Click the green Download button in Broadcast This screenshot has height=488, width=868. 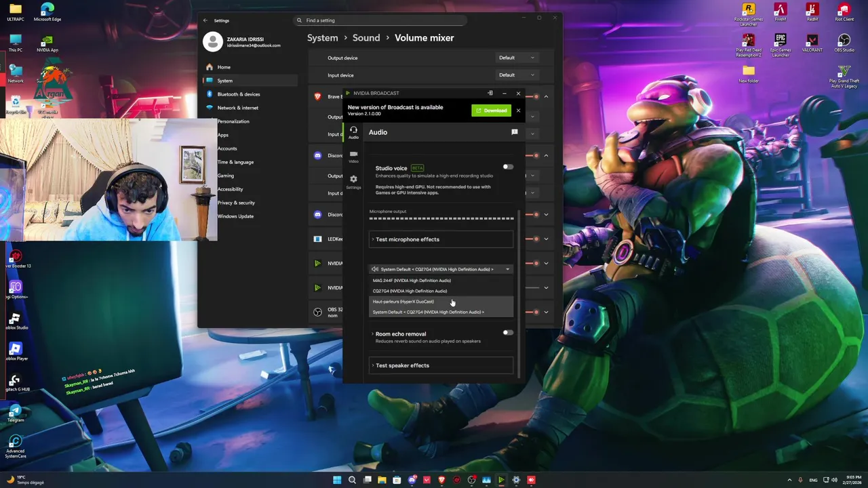491,110
